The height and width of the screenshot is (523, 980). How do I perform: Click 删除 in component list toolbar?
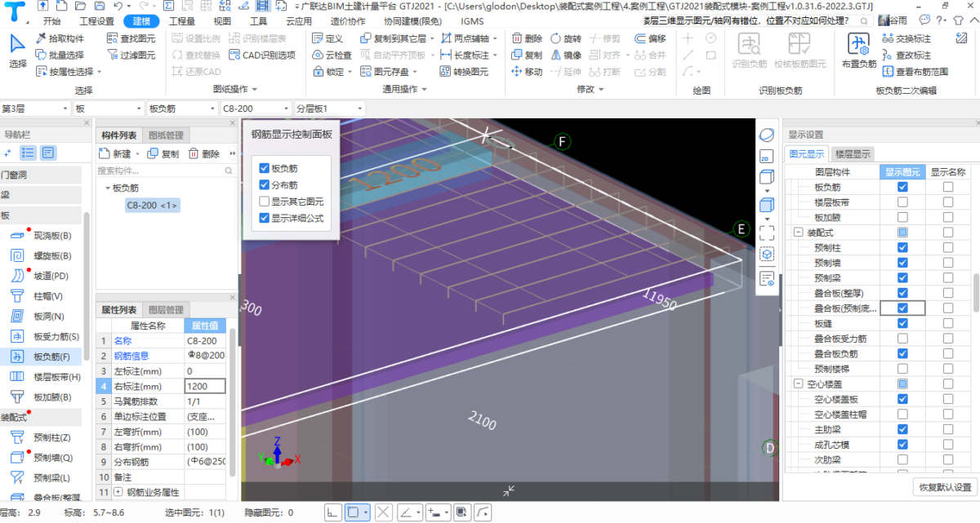click(203, 153)
